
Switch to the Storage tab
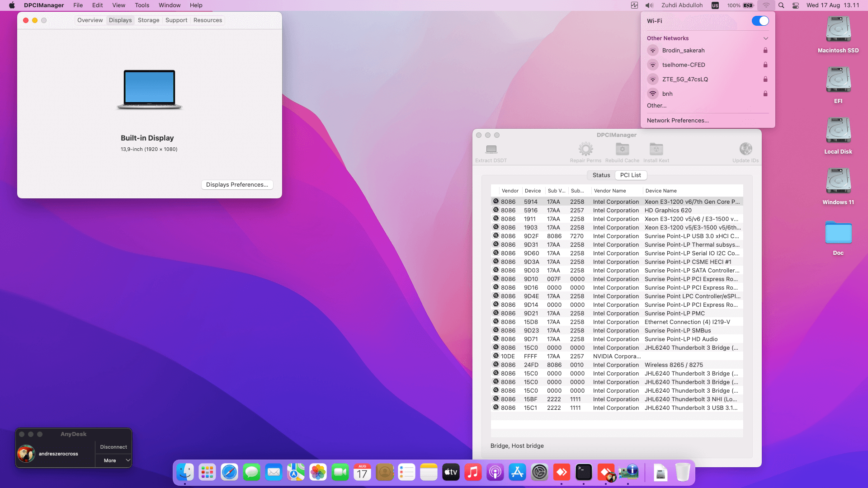tap(148, 20)
